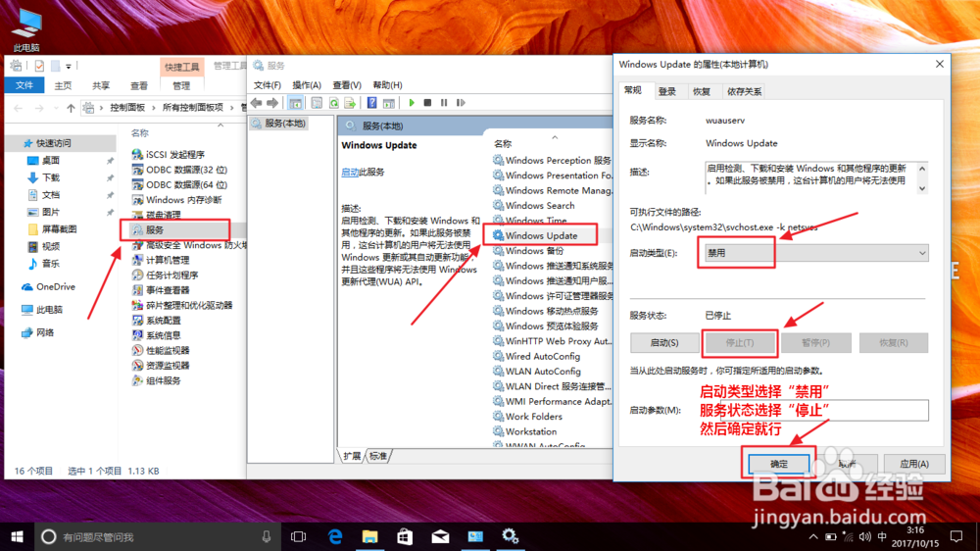Viewport: 980px width, 551px height.
Task: Click the Stop service square icon in toolbar
Action: click(x=427, y=103)
